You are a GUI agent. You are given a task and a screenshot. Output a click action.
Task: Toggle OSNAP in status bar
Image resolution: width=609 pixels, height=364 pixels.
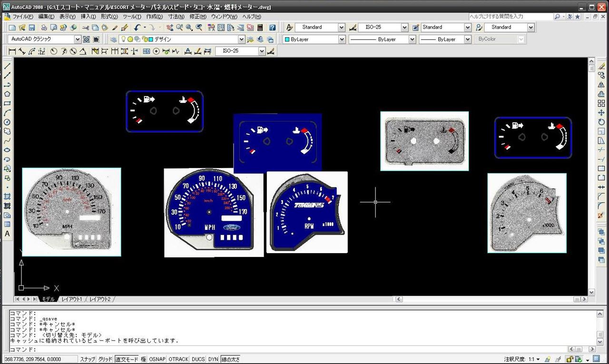(157, 359)
